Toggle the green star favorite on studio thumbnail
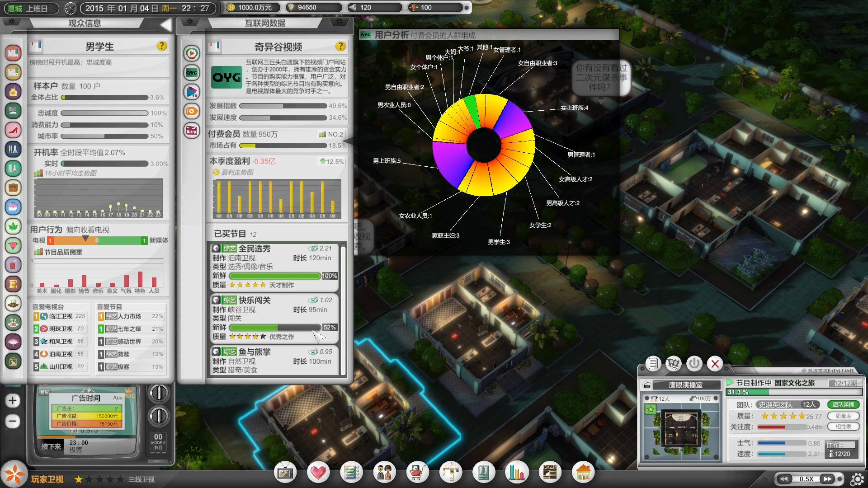868x488 pixels. pyautogui.click(x=651, y=409)
